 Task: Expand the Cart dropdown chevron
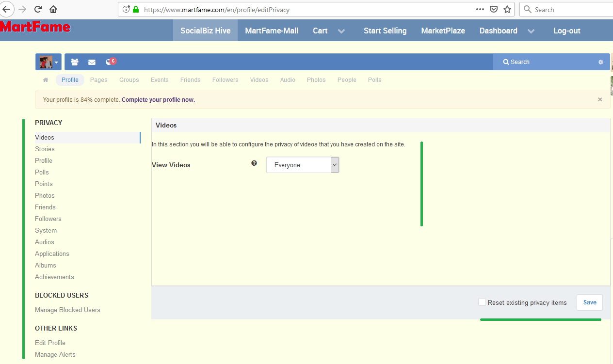click(x=341, y=31)
